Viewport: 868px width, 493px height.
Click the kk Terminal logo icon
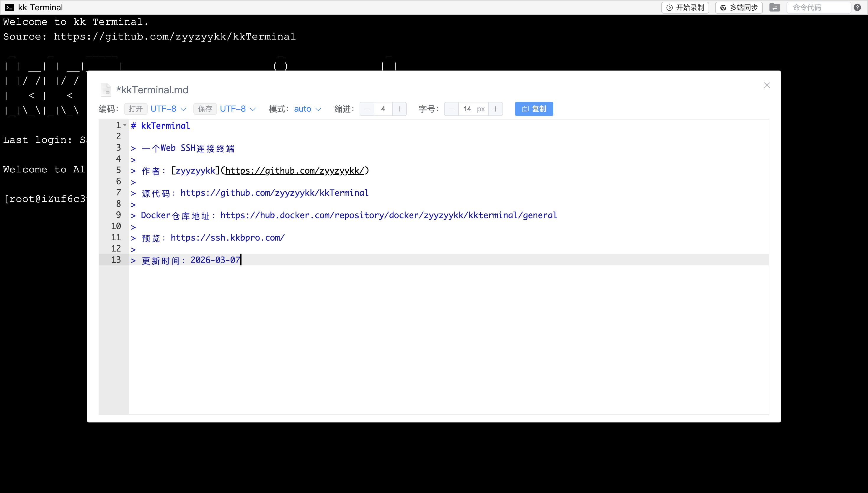(9, 7)
